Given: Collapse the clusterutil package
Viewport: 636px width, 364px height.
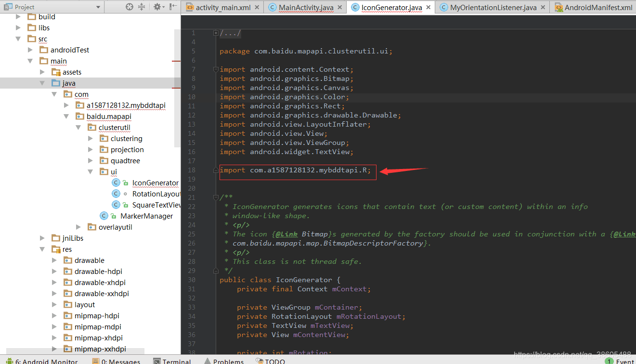Looking at the screenshot, I should [x=78, y=127].
